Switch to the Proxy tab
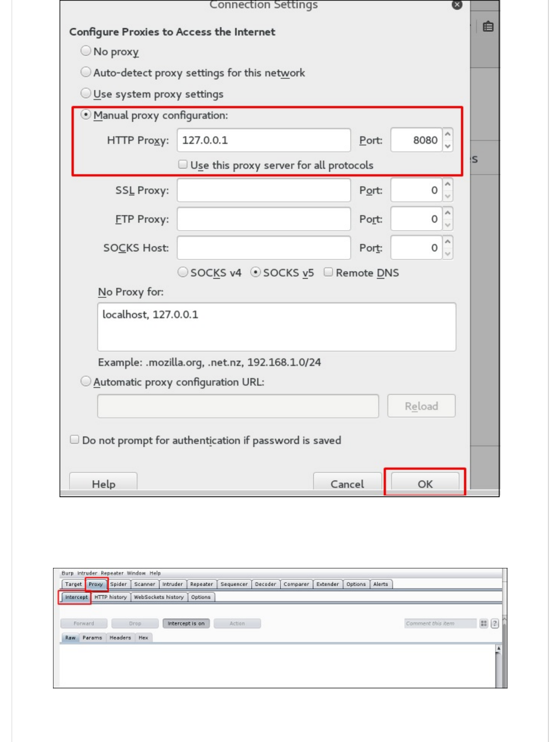Screen dimensions: 560x742 [x=96, y=584]
